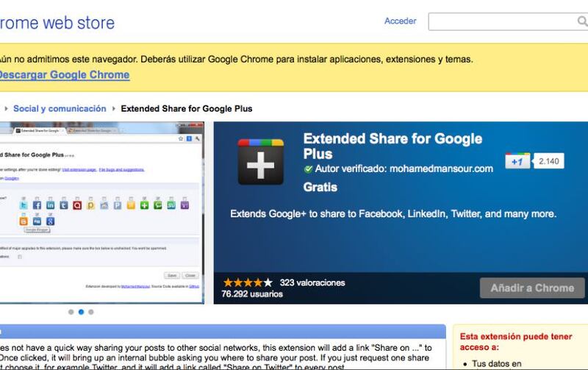588x370 pixels.
Task: Click the unsupported browser warning message
Action: pyautogui.click(x=236, y=60)
